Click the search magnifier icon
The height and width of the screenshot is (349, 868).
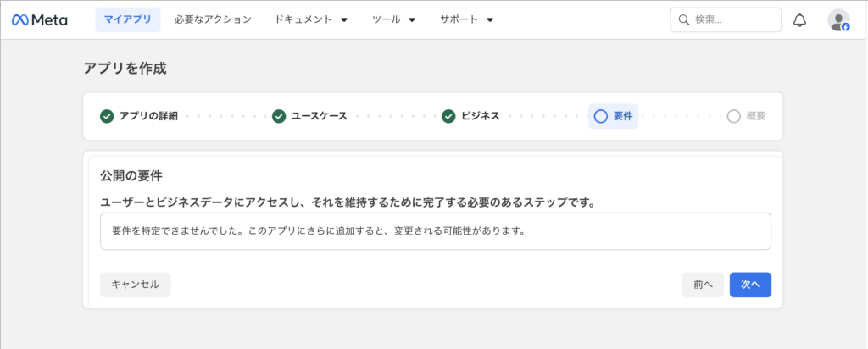click(683, 19)
